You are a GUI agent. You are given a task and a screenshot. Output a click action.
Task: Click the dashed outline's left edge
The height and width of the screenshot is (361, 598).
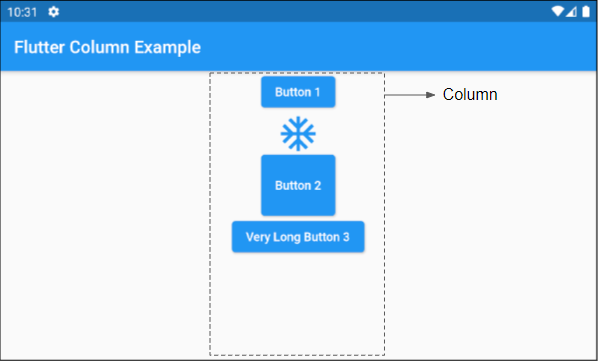(x=210, y=213)
